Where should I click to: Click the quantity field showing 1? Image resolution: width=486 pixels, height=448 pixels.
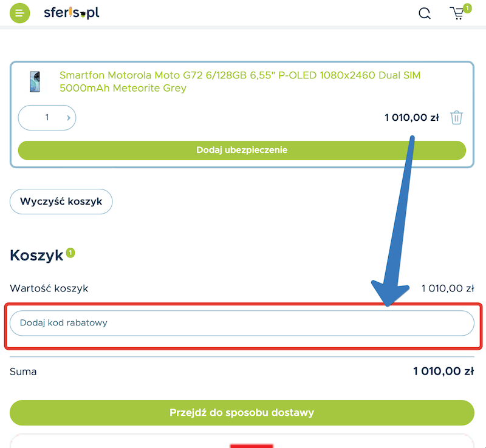click(47, 118)
